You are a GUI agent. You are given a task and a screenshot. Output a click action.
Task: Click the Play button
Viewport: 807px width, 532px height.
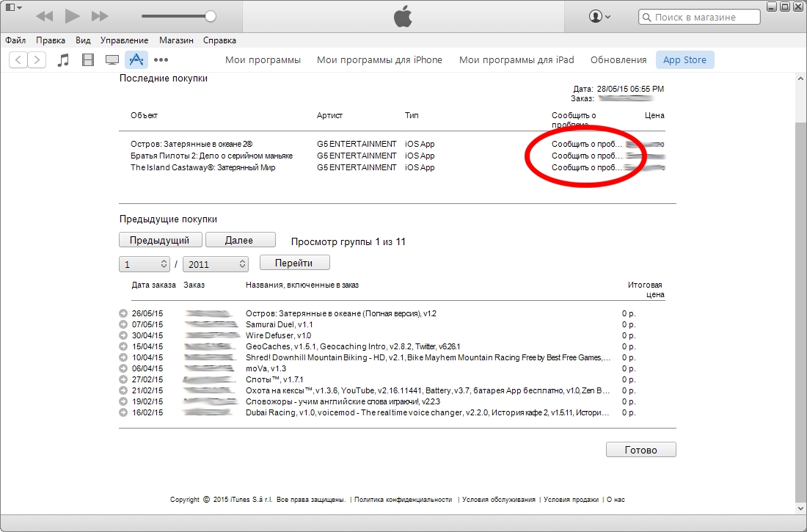tap(72, 16)
